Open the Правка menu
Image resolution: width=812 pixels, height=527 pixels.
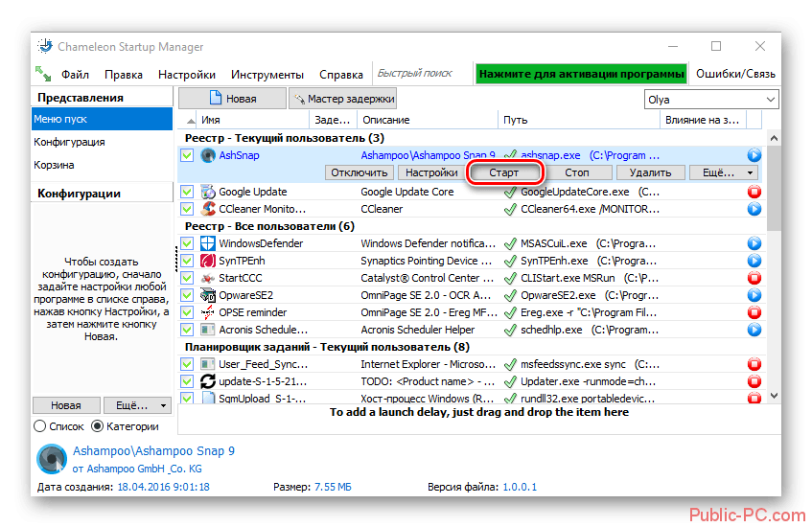(x=123, y=74)
